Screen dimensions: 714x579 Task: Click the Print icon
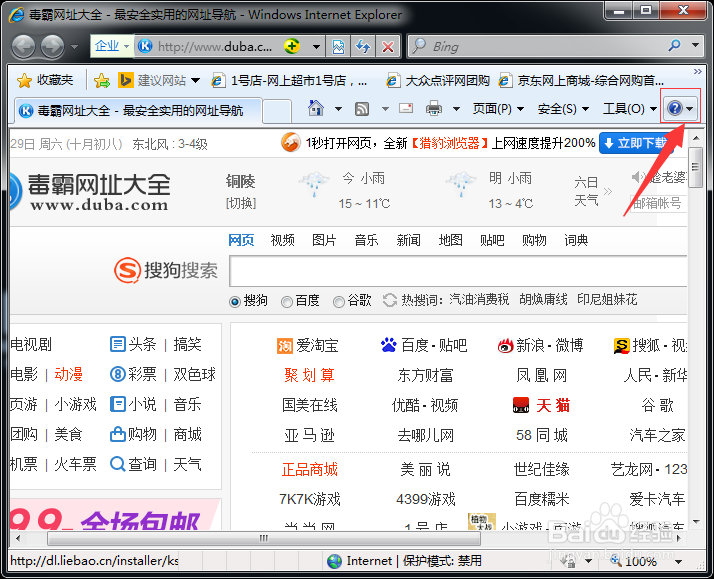(x=434, y=109)
